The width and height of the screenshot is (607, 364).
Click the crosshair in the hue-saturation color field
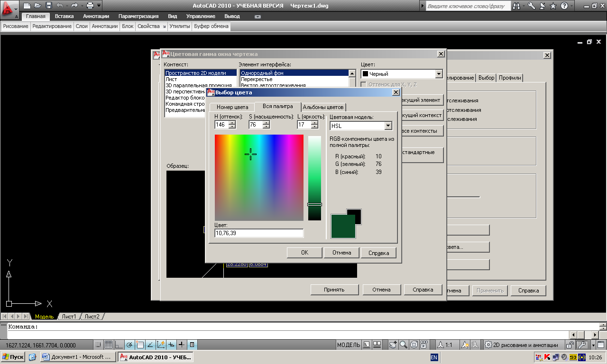point(251,154)
